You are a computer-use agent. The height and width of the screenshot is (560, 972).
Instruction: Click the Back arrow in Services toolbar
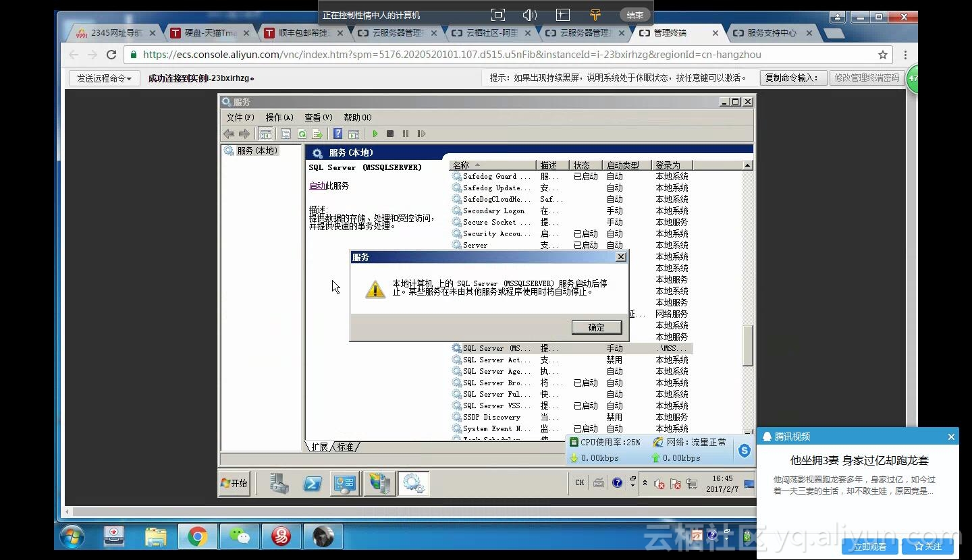click(229, 134)
